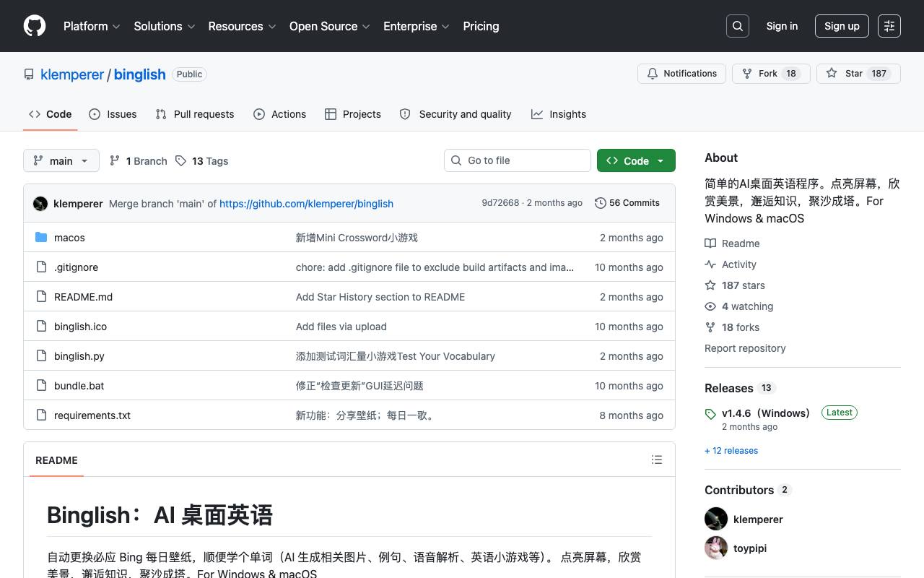Expand the Platform menu
924x578 pixels.
tap(92, 26)
